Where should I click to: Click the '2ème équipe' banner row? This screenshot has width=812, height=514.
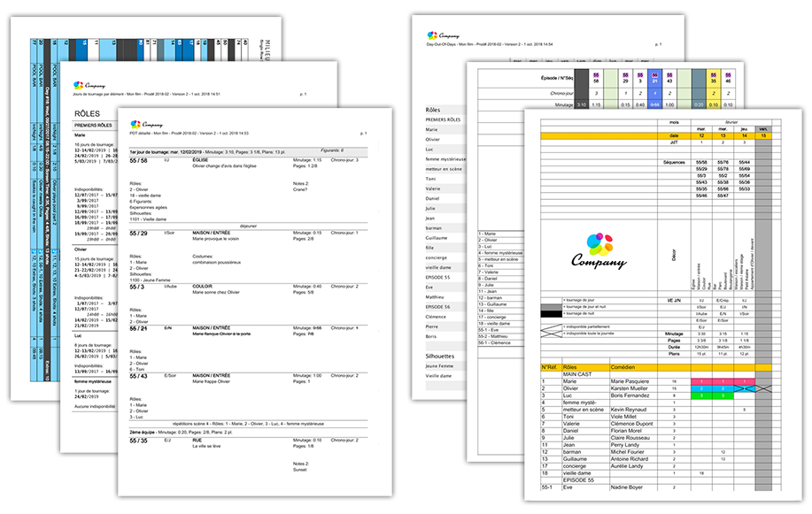(249, 432)
